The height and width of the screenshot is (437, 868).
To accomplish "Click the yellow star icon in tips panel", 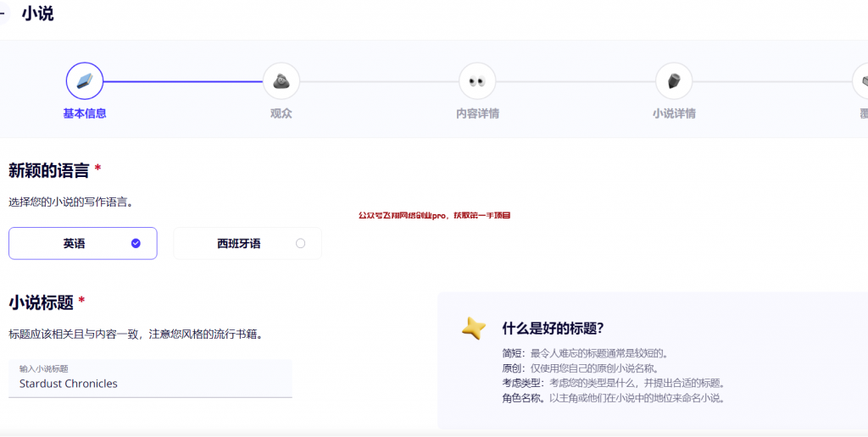I will tap(474, 329).
